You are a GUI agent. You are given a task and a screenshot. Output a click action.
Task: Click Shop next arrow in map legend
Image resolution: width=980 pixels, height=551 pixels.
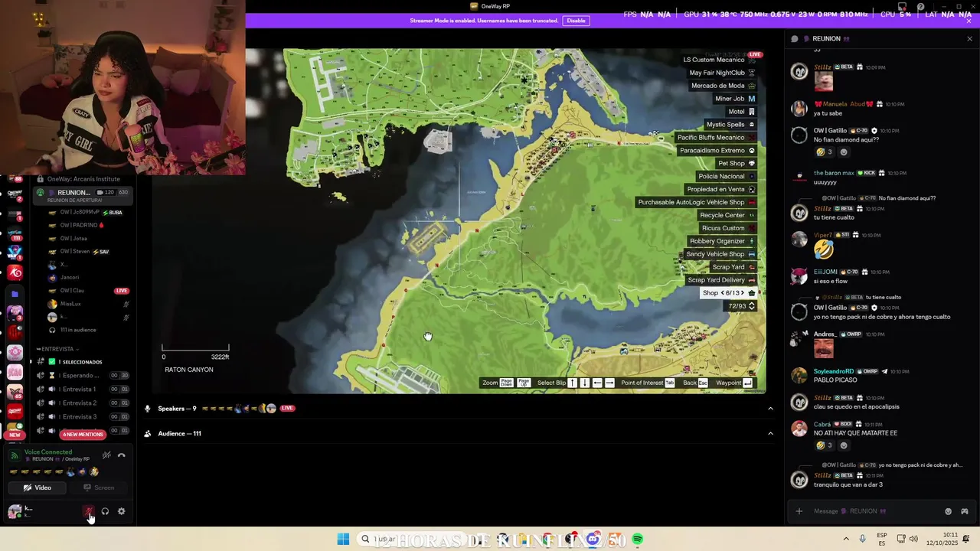coord(742,293)
